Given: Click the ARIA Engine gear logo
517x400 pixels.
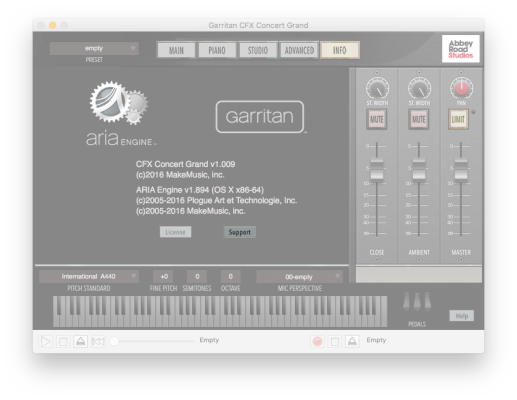Looking at the screenshot, I should [x=119, y=103].
